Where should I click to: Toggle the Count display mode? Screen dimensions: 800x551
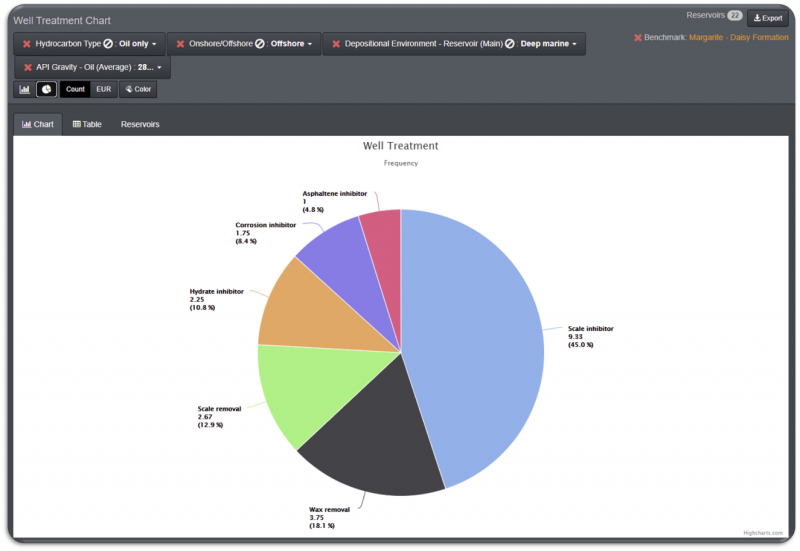(x=75, y=89)
